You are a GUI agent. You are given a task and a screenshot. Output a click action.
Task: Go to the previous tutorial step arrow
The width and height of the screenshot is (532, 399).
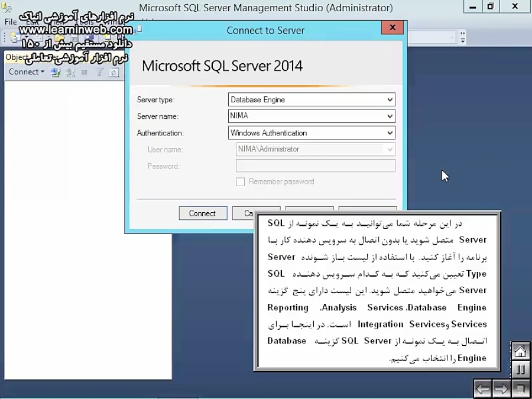click(x=483, y=388)
